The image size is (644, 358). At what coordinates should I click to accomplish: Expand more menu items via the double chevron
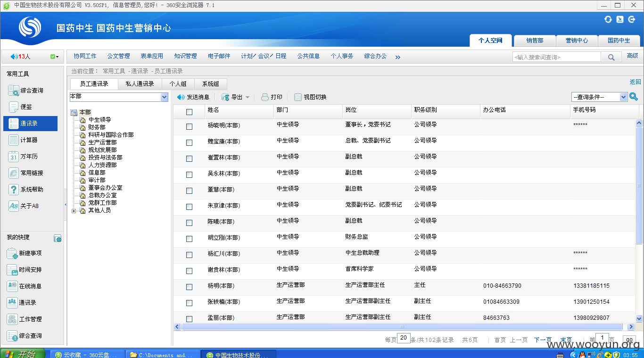(397, 57)
